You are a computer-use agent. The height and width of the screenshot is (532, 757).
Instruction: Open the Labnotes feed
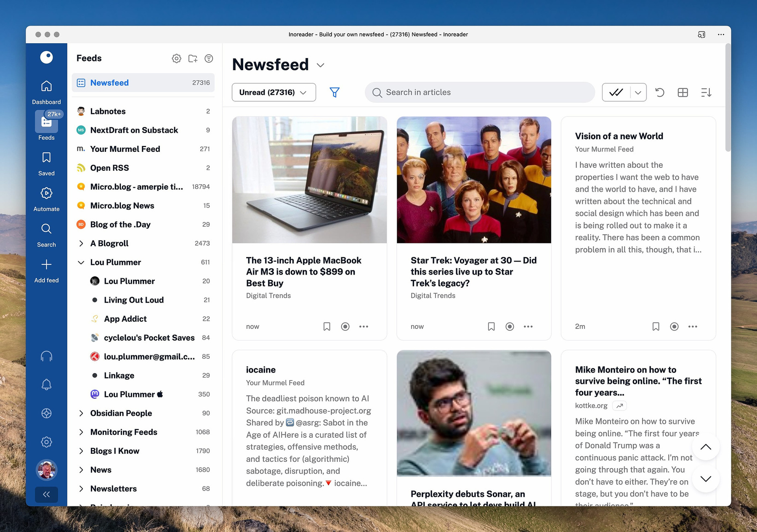143,111
